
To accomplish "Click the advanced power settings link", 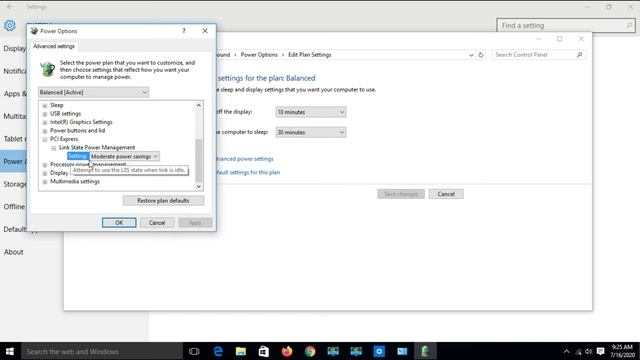I will pos(245,159).
